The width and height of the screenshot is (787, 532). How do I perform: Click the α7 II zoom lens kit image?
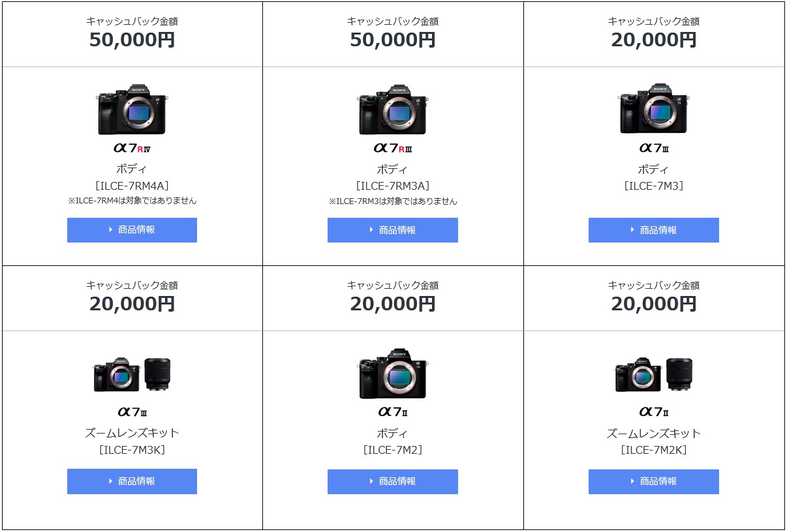[x=654, y=374]
